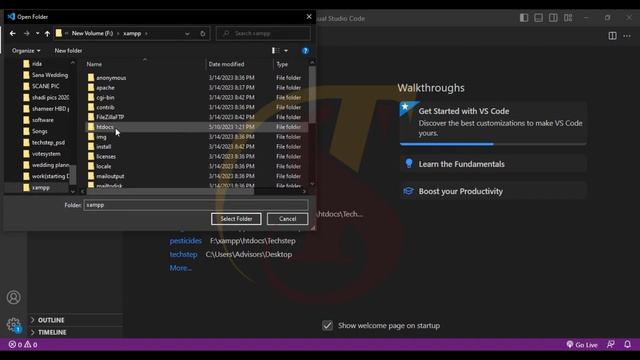Toggle primary side bar in VS Code
The height and width of the screenshot is (360, 640).
pos(524,18)
